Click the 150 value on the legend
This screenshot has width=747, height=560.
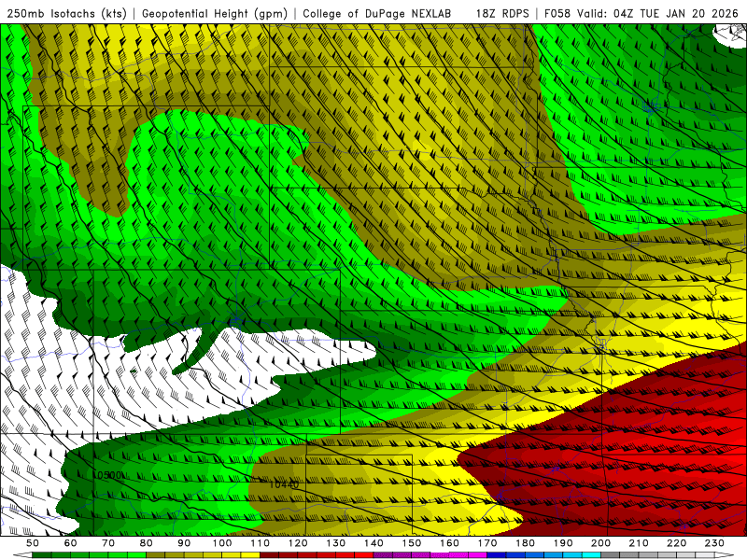(412, 543)
